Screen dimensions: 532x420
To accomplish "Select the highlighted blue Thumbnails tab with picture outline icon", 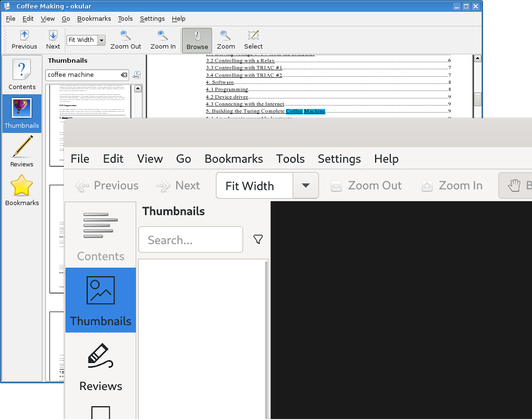I will [100, 301].
